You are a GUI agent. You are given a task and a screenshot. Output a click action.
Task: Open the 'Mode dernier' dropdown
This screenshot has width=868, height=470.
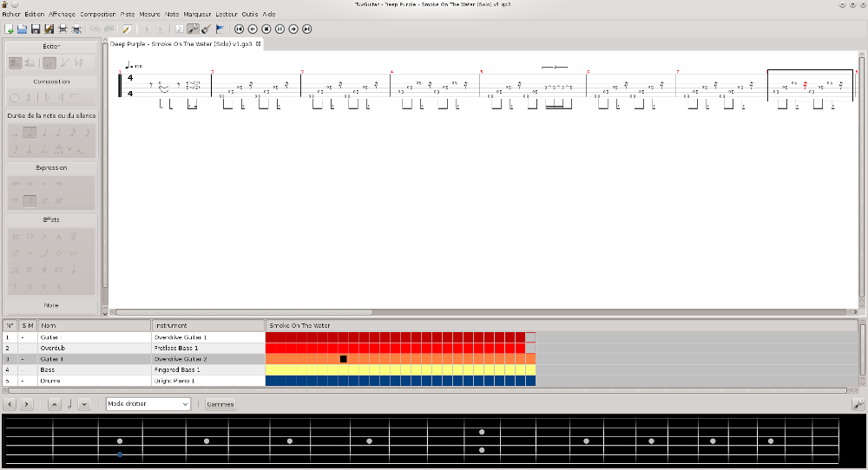pyautogui.click(x=148, y=404)
